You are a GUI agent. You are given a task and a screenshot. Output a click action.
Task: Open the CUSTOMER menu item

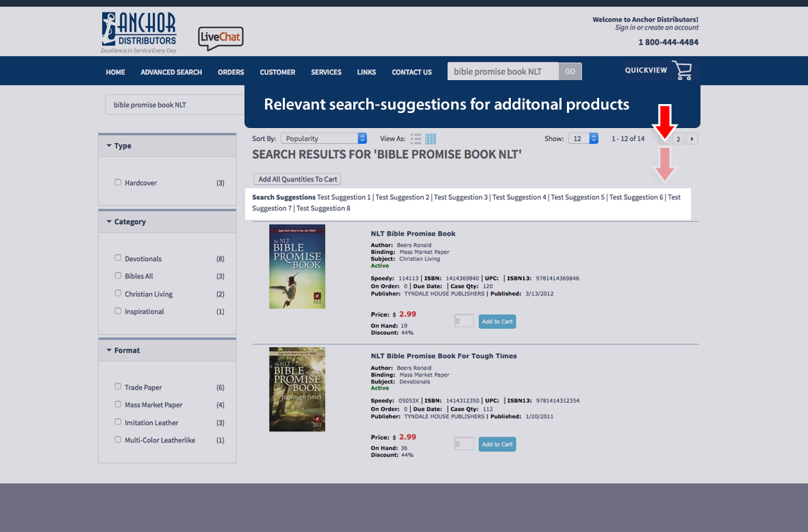277,72
